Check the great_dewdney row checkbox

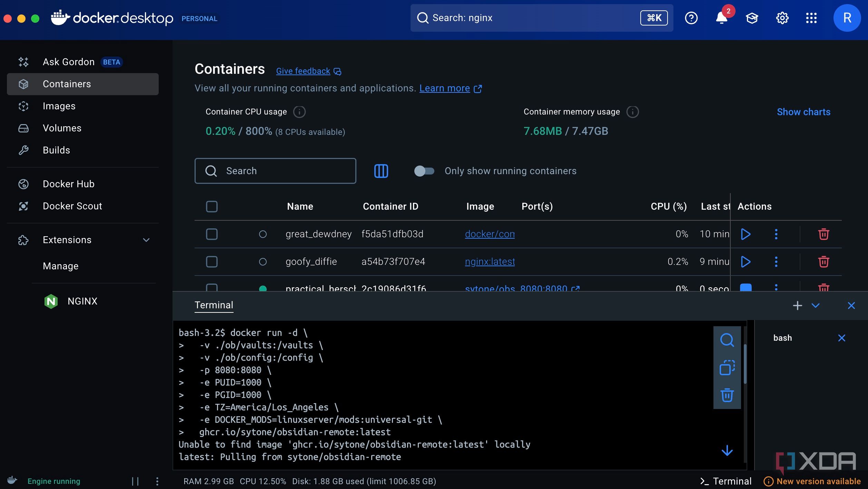[211, 234]
